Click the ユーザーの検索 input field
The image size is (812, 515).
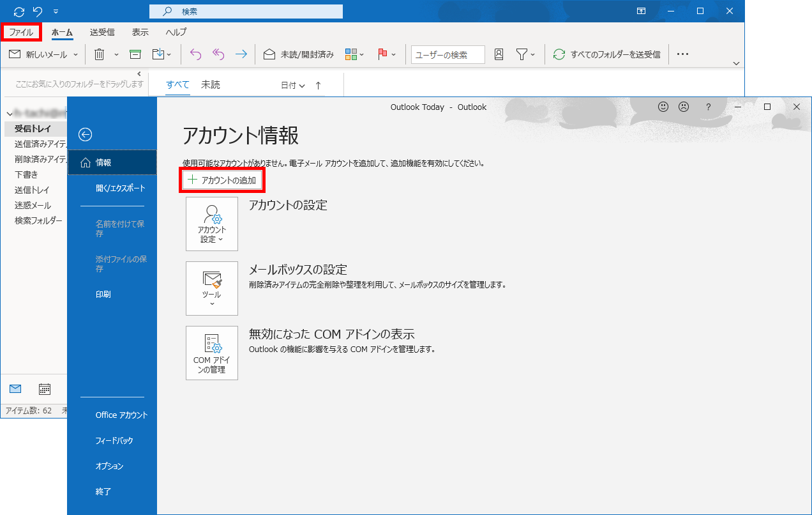(447, 55)
